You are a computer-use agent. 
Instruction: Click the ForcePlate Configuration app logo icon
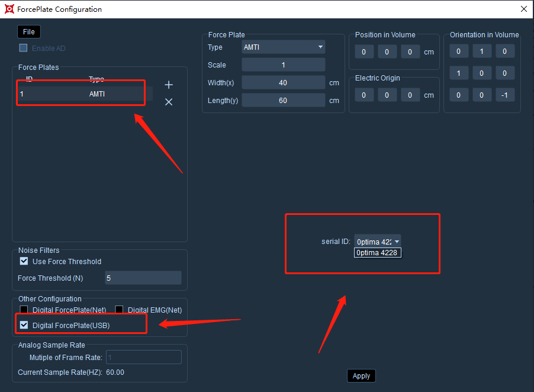point(9,9)
